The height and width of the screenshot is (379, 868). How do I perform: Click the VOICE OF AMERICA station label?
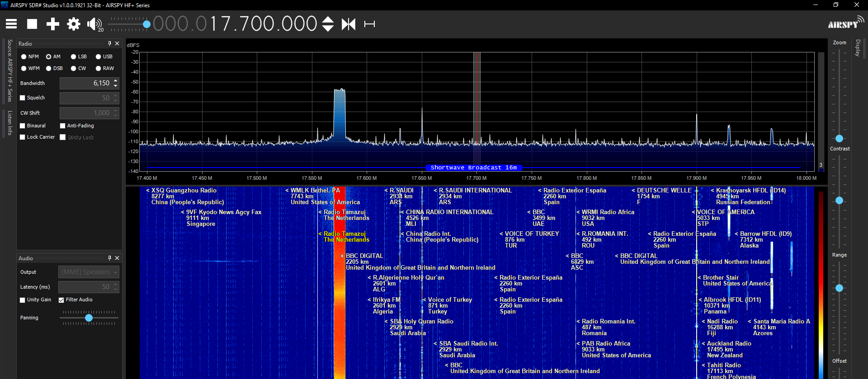(726, 212)
